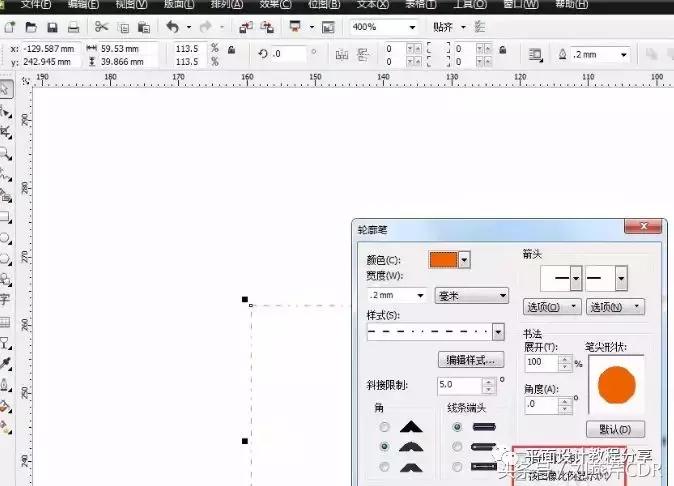Open 效果(C) menu
This screenshot has height=486, width=674.
275,5
